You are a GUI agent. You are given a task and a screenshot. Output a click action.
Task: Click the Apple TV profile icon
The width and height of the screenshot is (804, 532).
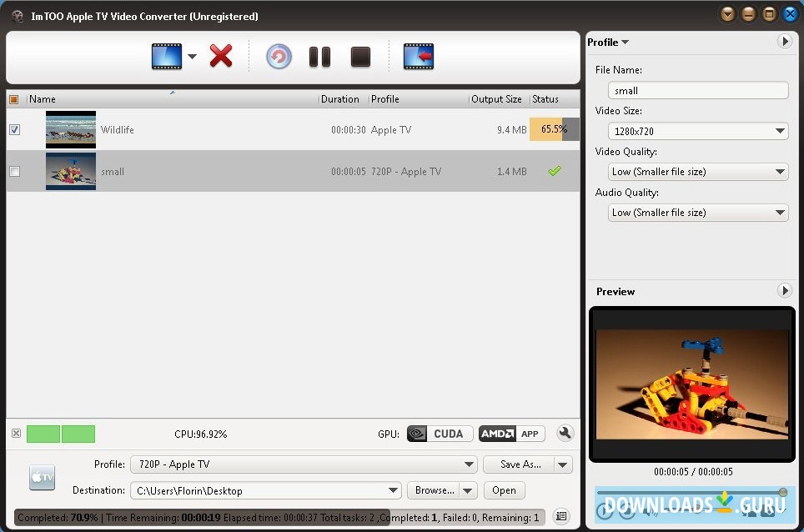tap(42, 477)
